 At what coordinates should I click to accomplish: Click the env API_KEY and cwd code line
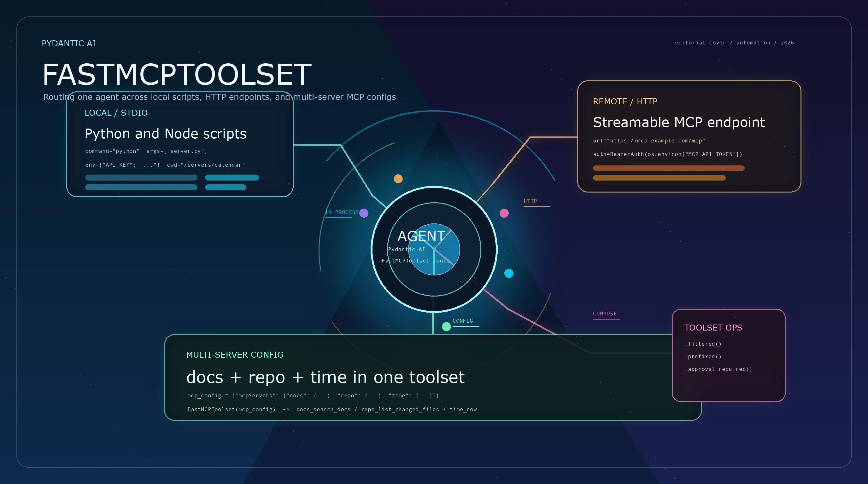(x=165, y=165)
